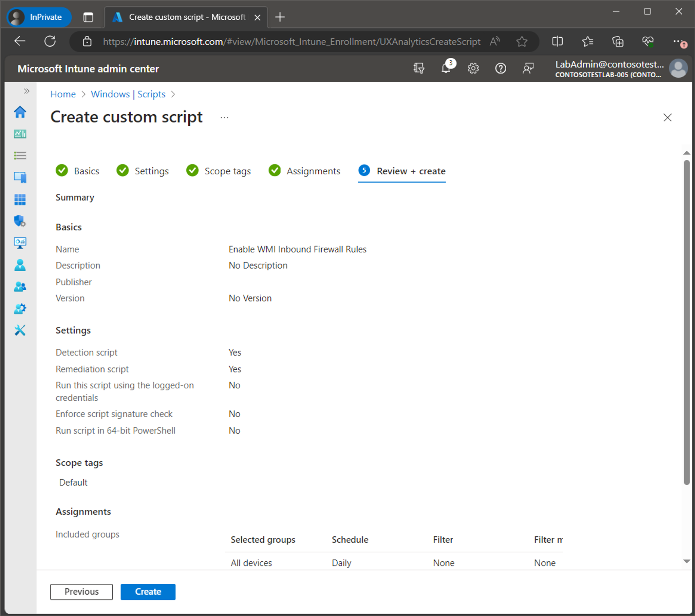
Task: Click the 'No Description' value
Action: pyautogui.click(x=258, y=265)
